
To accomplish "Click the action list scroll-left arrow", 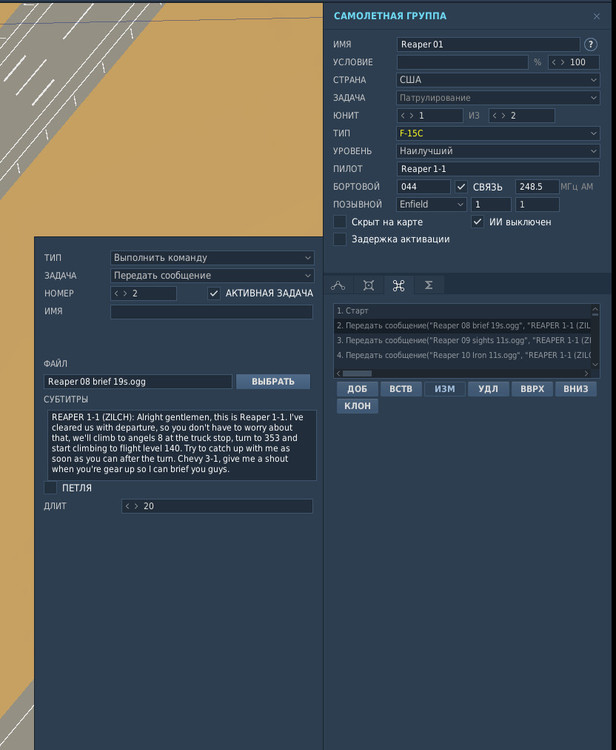I will coord(339,373).
